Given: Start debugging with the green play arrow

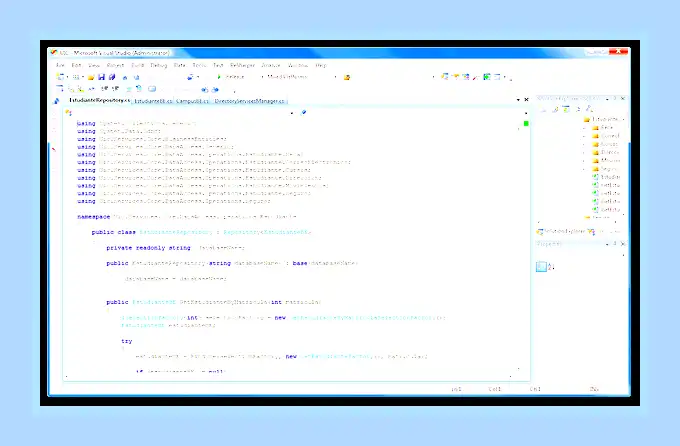Looking at the screenshot, I should point(219,77).
